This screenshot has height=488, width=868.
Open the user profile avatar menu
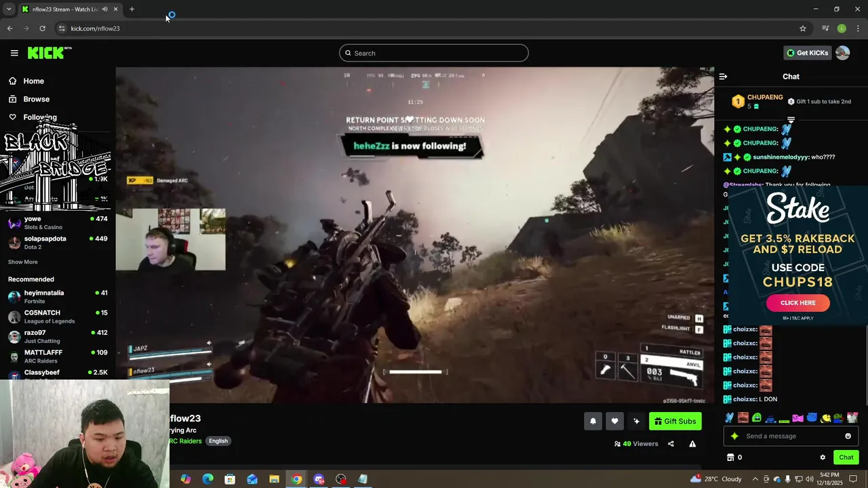pos(842,53)
